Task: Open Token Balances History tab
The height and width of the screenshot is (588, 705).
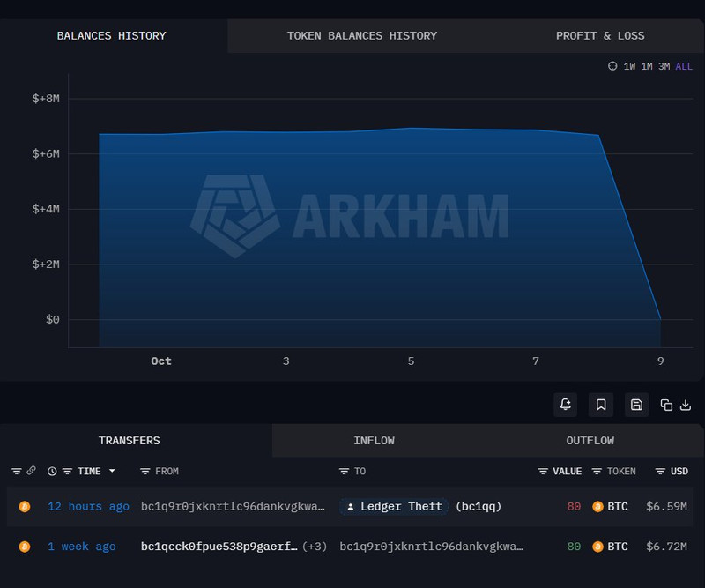Action: (x=362, y=35)
